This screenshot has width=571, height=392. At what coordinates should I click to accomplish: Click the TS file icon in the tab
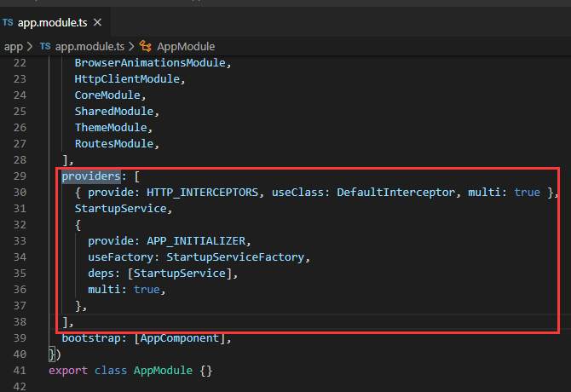pyautogui.click(x=8, y=22)
